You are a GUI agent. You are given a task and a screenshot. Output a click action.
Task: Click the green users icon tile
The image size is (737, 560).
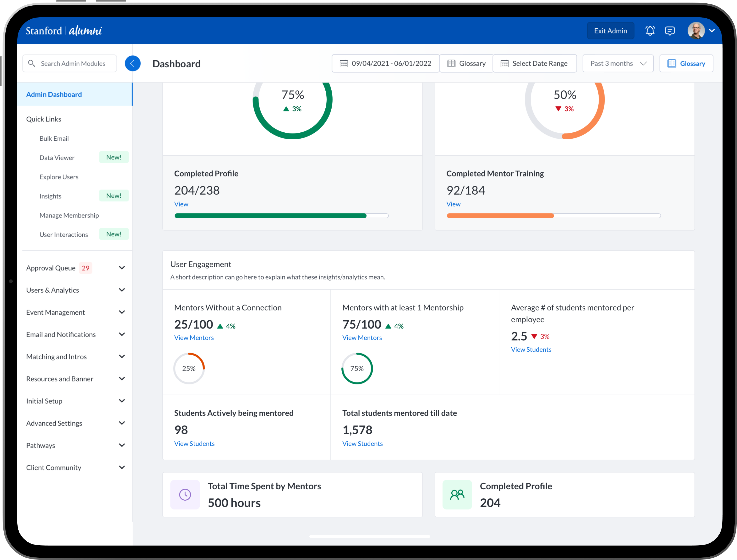457,494
